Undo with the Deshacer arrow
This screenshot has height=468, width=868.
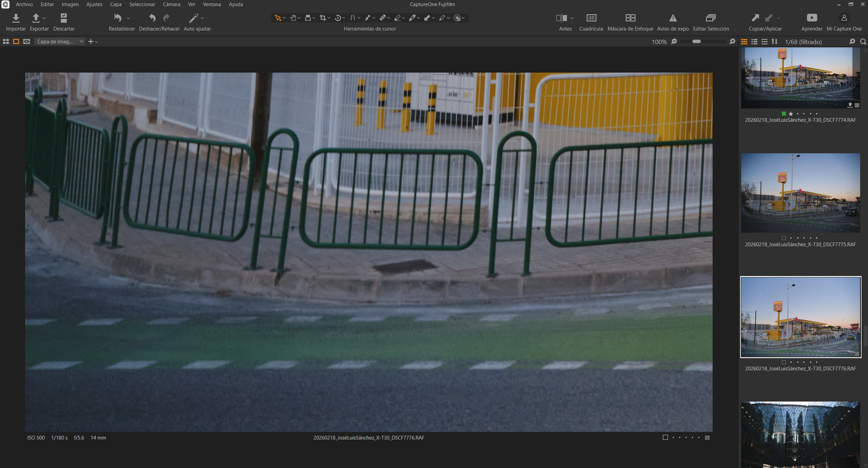point(152,18)
